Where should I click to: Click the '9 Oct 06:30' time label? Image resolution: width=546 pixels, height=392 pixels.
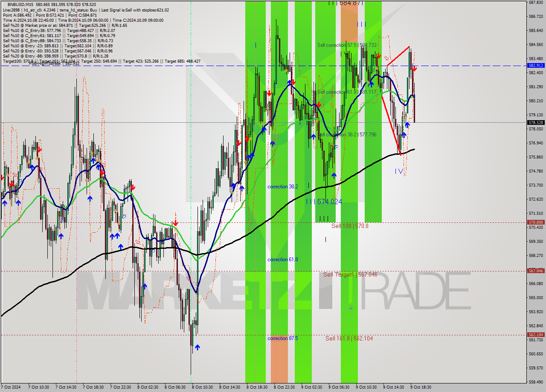tap(339, 387)
